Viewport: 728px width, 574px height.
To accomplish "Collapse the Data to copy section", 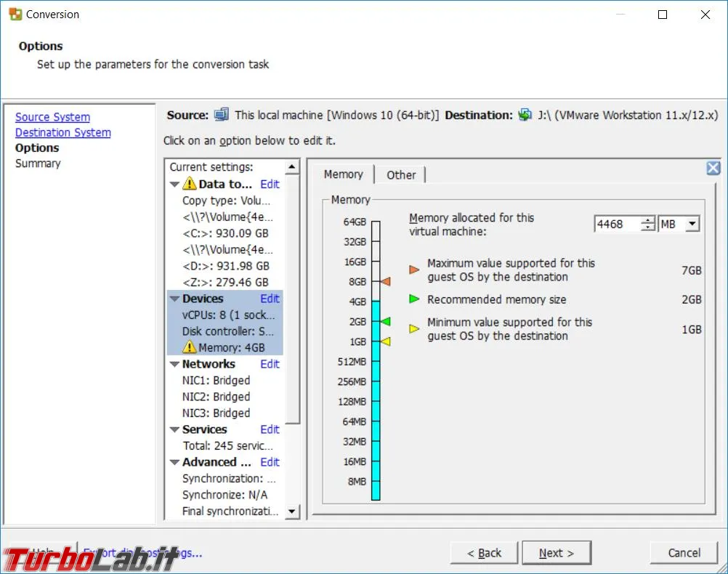I will point(174,185).
